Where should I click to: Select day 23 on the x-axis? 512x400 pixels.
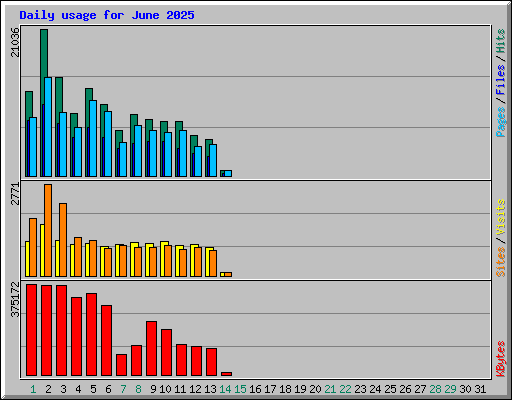coord(360,389)
